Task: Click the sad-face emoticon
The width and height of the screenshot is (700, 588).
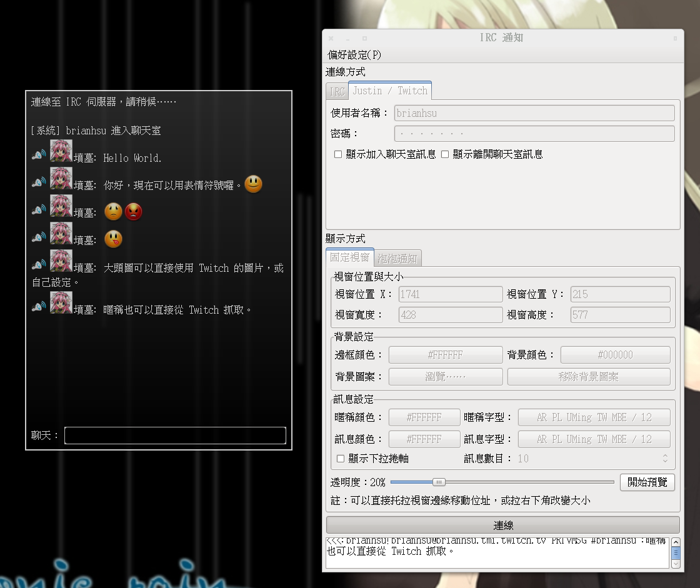Action: click(x=113, y=212)
